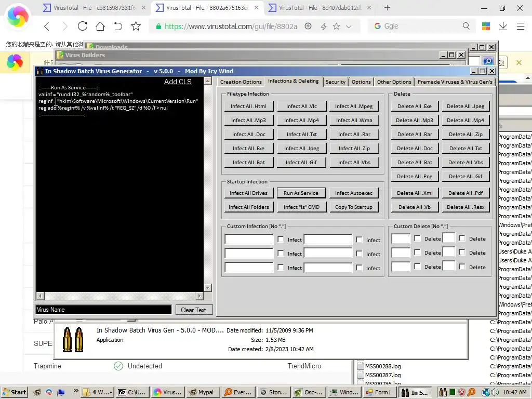Open the Creation Options tab
The width and height of the screenshot is (532, 399).
coord(241,82)
